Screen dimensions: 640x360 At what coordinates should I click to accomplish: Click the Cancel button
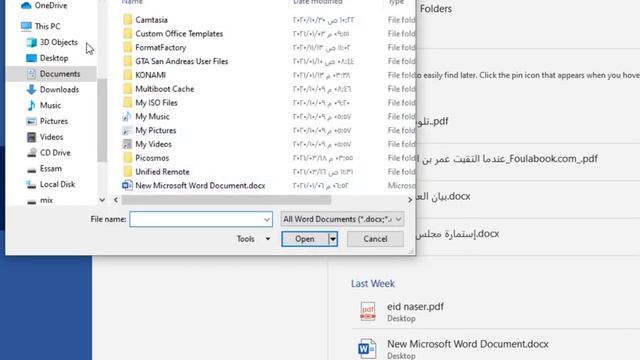(x=375, y=239)
